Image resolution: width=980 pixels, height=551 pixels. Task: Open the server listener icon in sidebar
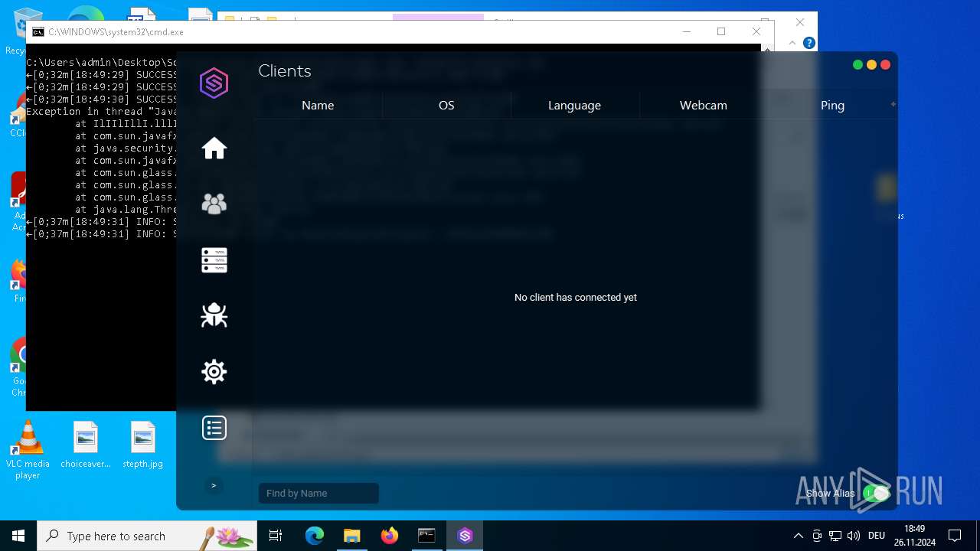tap(214, 260)
